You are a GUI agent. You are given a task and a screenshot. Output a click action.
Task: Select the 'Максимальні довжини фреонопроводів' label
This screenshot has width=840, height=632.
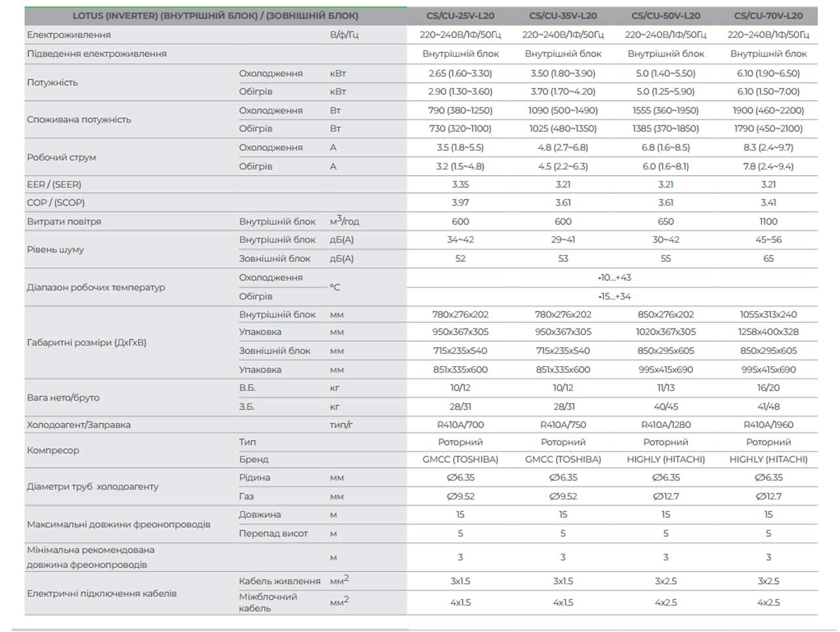(119, 524)
